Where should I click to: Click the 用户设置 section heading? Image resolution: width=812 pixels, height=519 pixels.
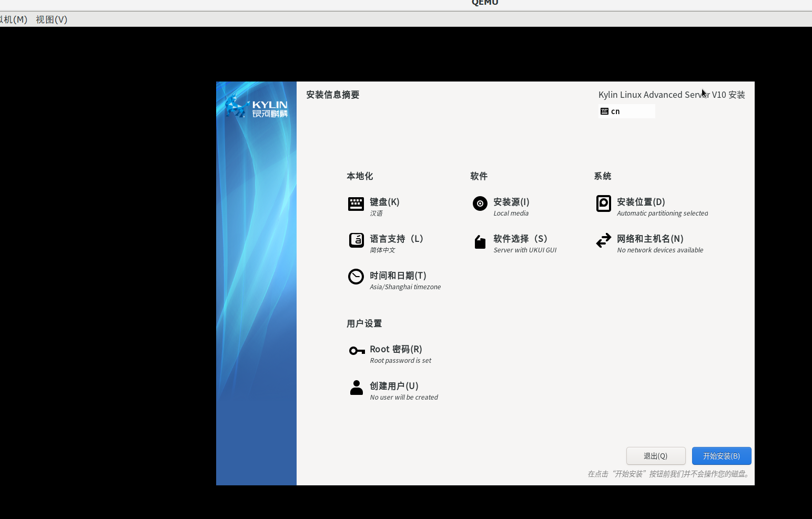pos(364,323)
